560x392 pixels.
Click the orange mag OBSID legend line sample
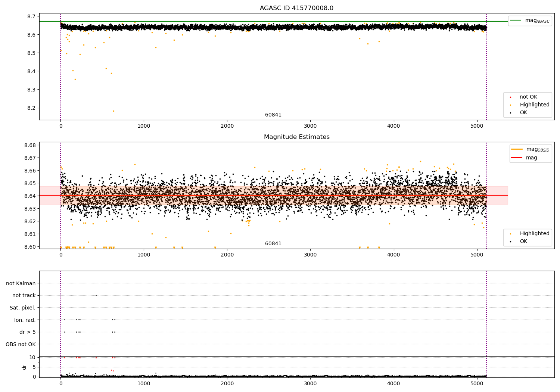(x=517, y=149)
